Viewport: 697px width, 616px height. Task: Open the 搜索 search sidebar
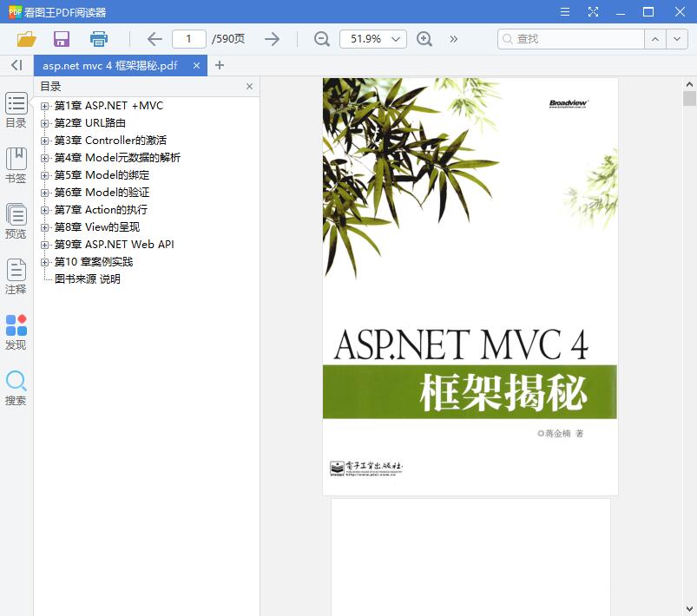coord(16,388)
